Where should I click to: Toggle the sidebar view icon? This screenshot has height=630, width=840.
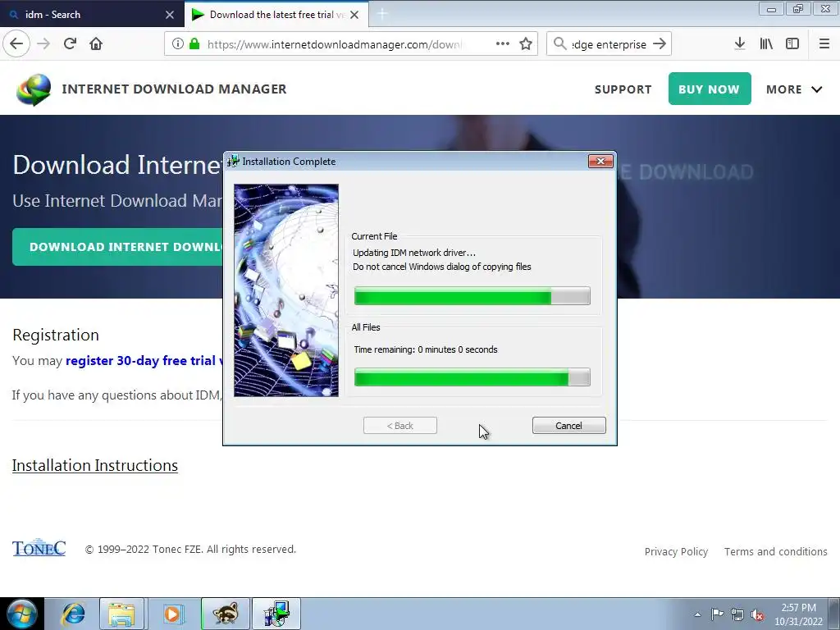point(792,44)
